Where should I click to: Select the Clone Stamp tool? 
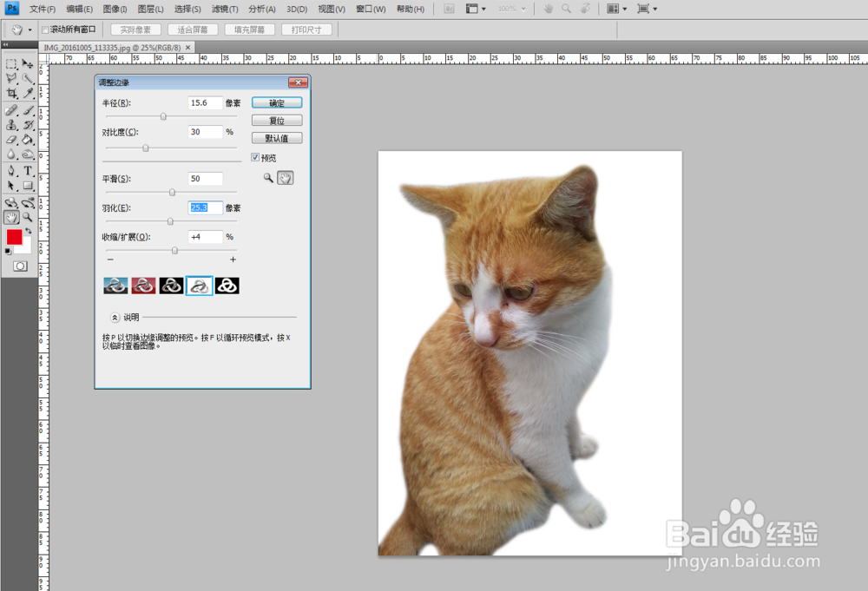pyautogui.click(x=11, y=125)
